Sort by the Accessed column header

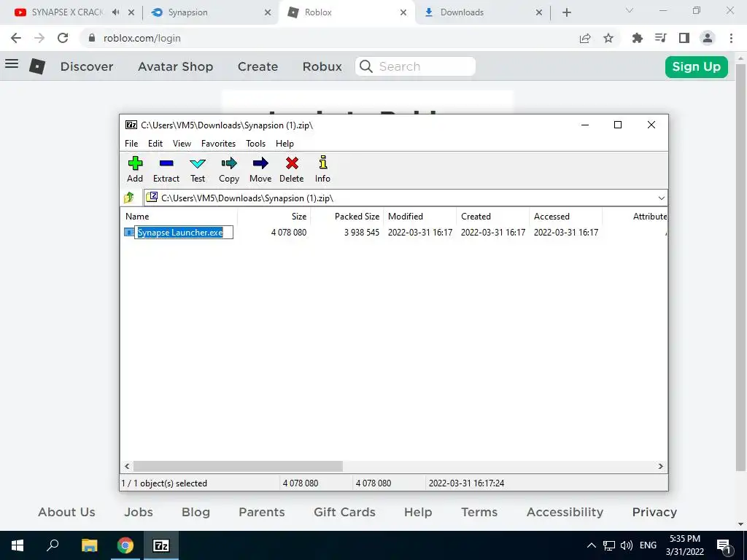566,216
